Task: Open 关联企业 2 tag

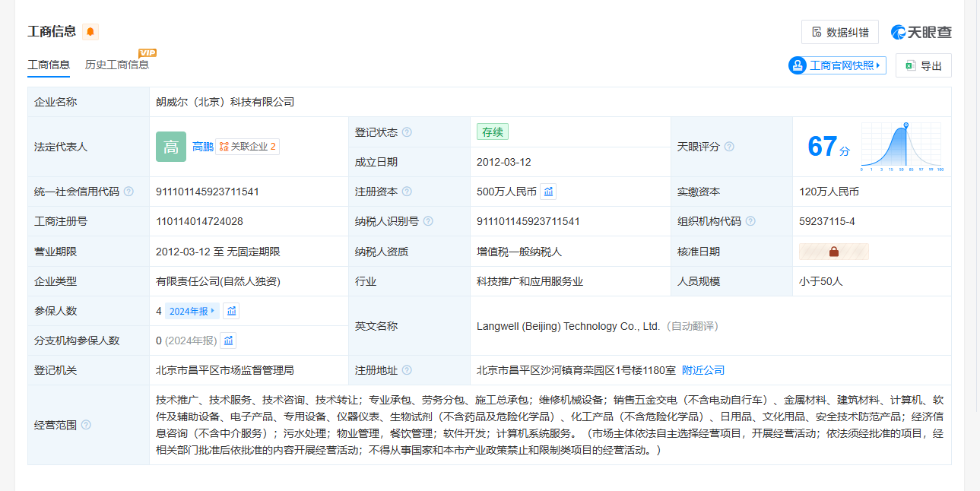Action: point(247,147)
